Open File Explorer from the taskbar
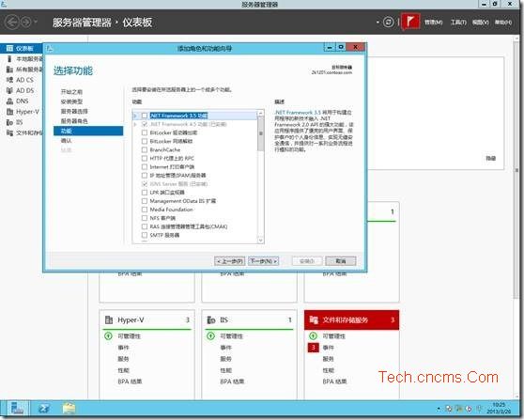Screen dimensions: 524x420 pyautogui.click(x=69, y=409)
